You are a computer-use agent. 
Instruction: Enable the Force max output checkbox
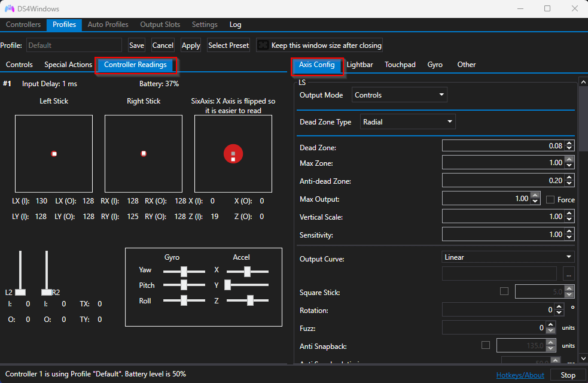click(550, 199)
